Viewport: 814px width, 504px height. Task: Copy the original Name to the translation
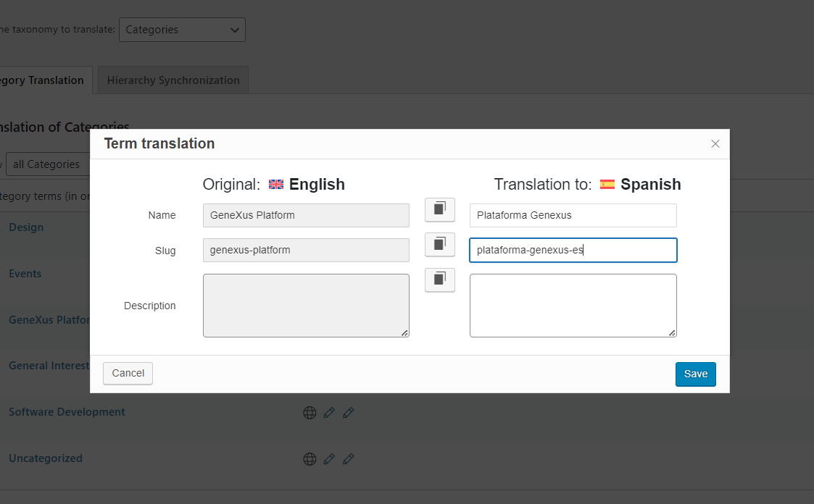point(440,209)
